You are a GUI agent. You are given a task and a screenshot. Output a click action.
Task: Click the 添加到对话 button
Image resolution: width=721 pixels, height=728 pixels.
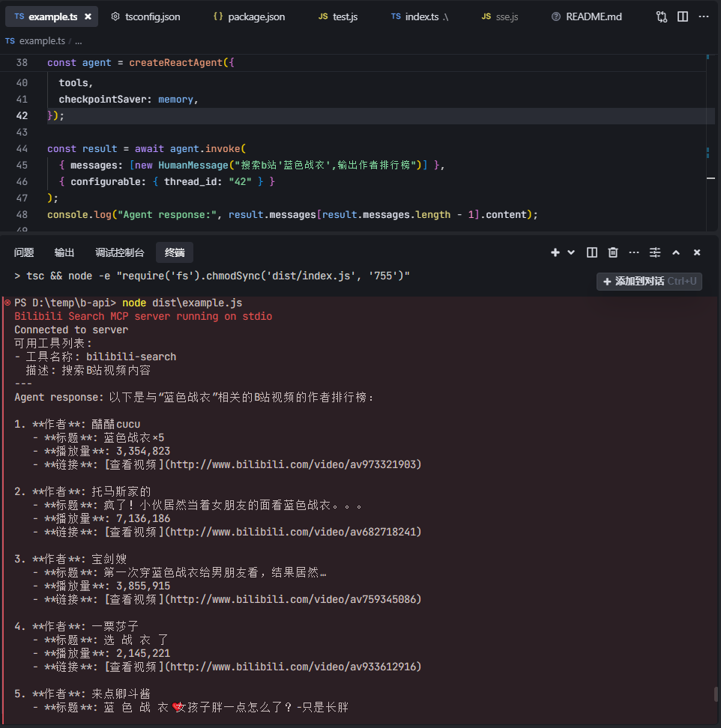pyautogui.click(x=649, y=282)
